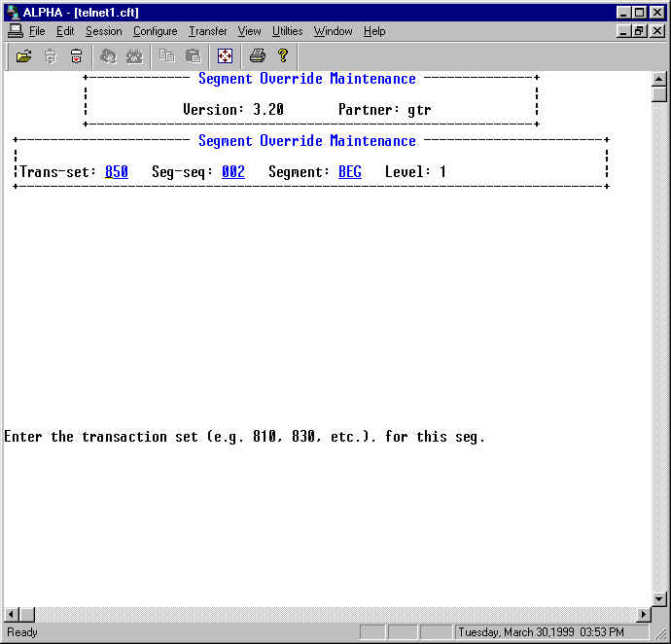This screenshot has height=644, width=671.
Task: Click the Segment field value BEG
Action: tap(350, 172)
